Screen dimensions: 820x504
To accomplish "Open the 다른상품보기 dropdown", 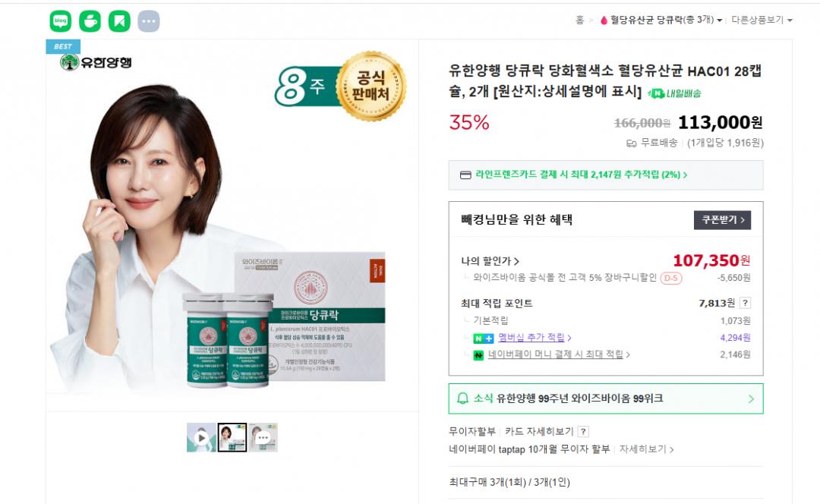I will coord(762,20).
